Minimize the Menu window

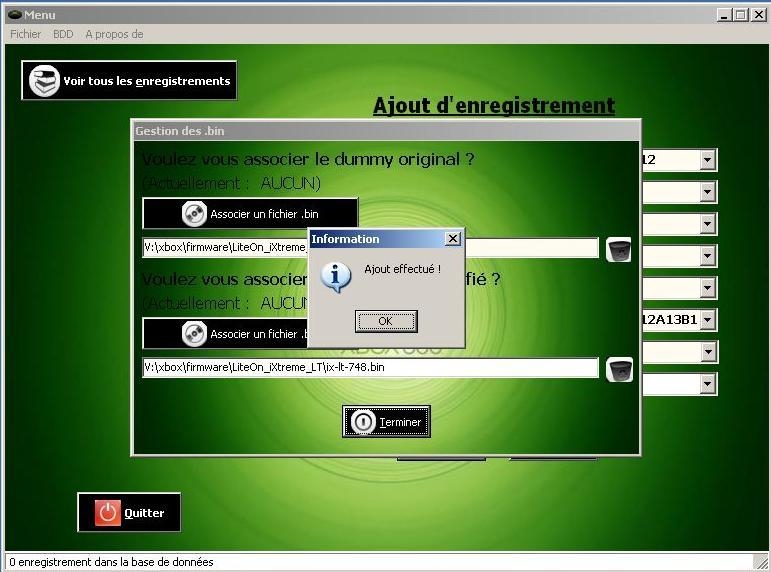pos(724,15)
